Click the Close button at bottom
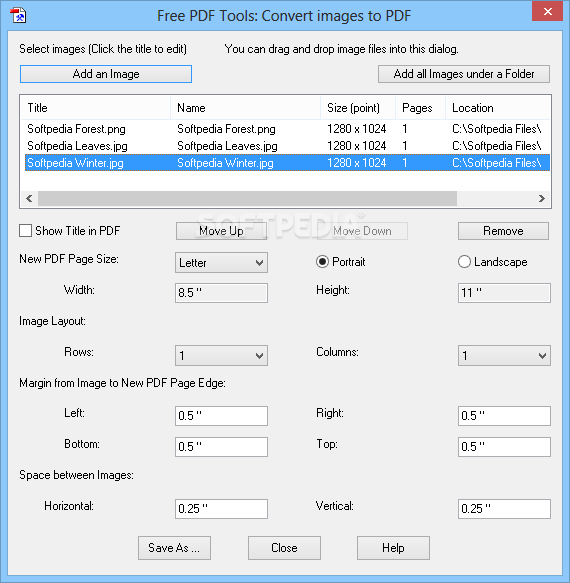 [x=284, y=548]
